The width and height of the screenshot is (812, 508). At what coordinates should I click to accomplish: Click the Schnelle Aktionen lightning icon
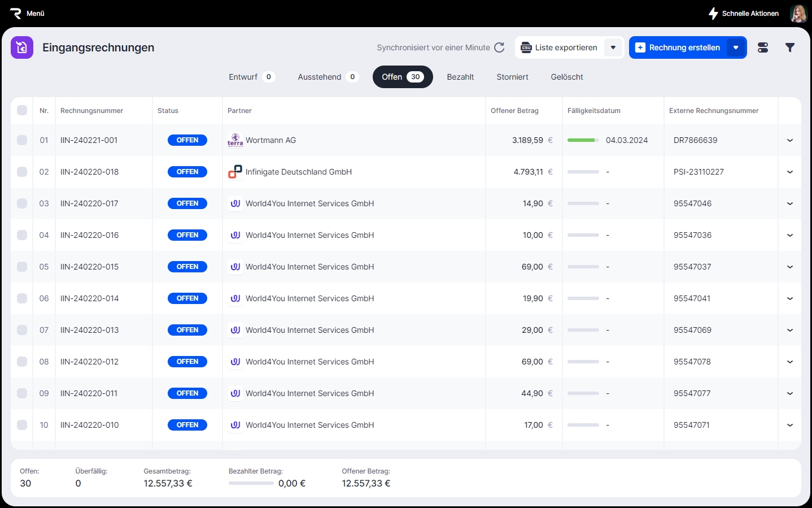click(x=713, y=14)
